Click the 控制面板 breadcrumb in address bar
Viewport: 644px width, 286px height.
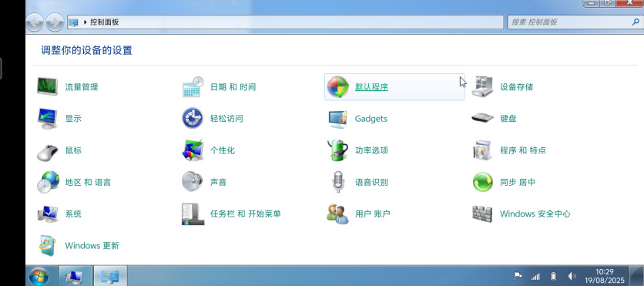pyautogui.click(x=104, y=22)
